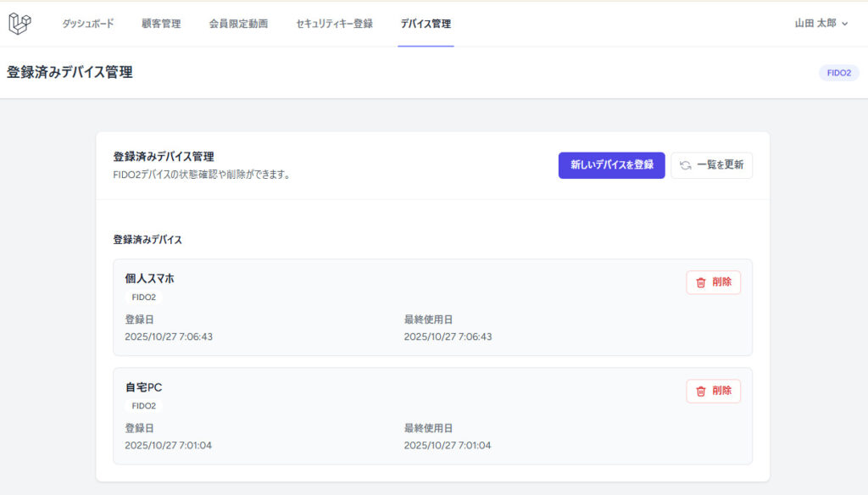Click the 登録済みデバイス管理 page heading
This screenshot has height=495, width=868.
[70, 73]
